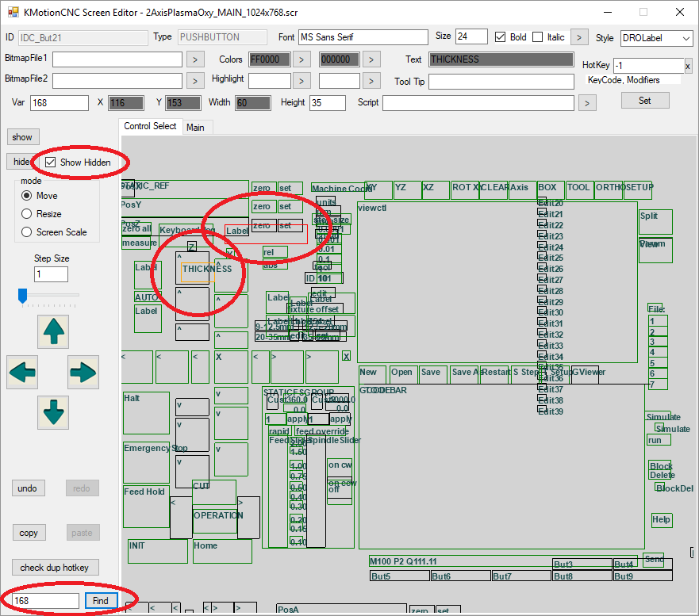Viewport: 699px width, 616px height.
Task: Open Script browse arrow button
Action: pos(586,103)
